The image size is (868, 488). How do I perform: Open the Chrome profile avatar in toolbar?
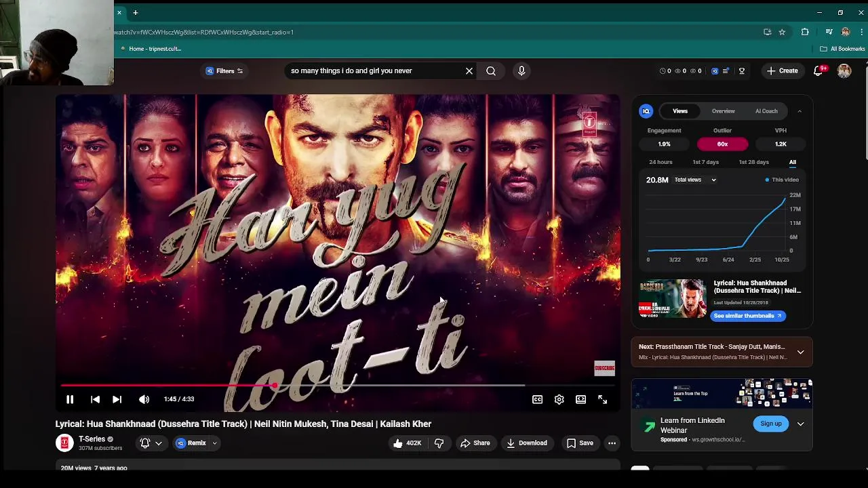click(845, 32)
